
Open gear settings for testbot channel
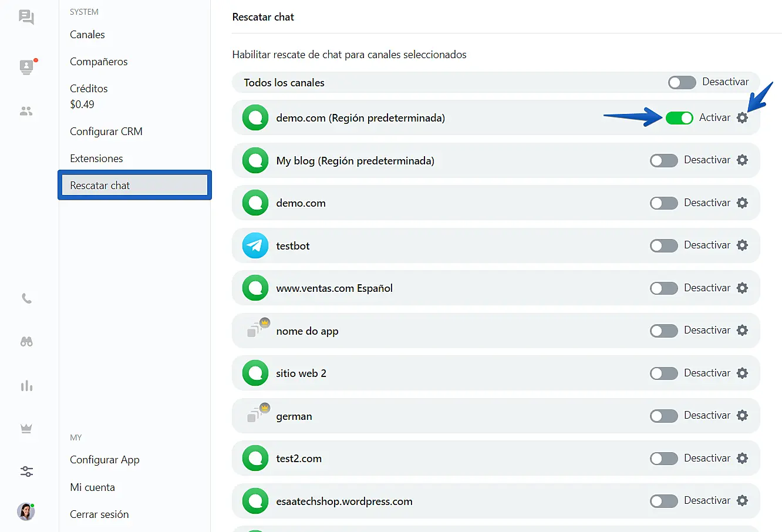click(742, 245)
